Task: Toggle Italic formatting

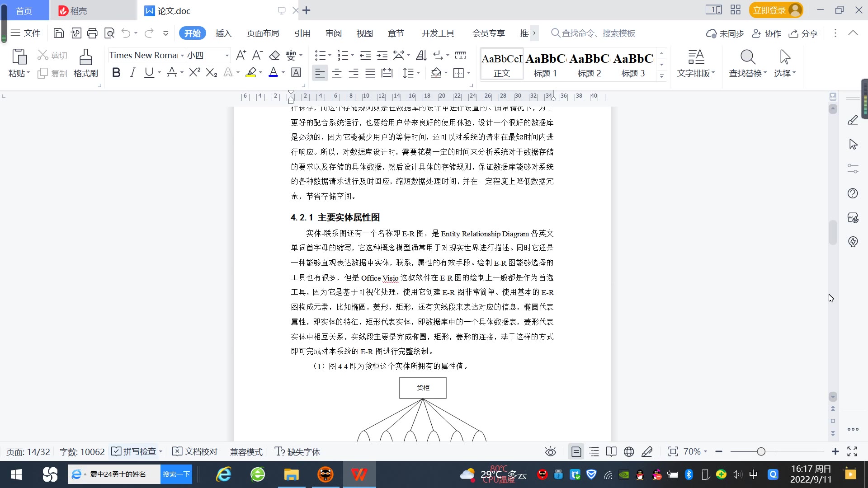Action: click(x=132, y=72)
